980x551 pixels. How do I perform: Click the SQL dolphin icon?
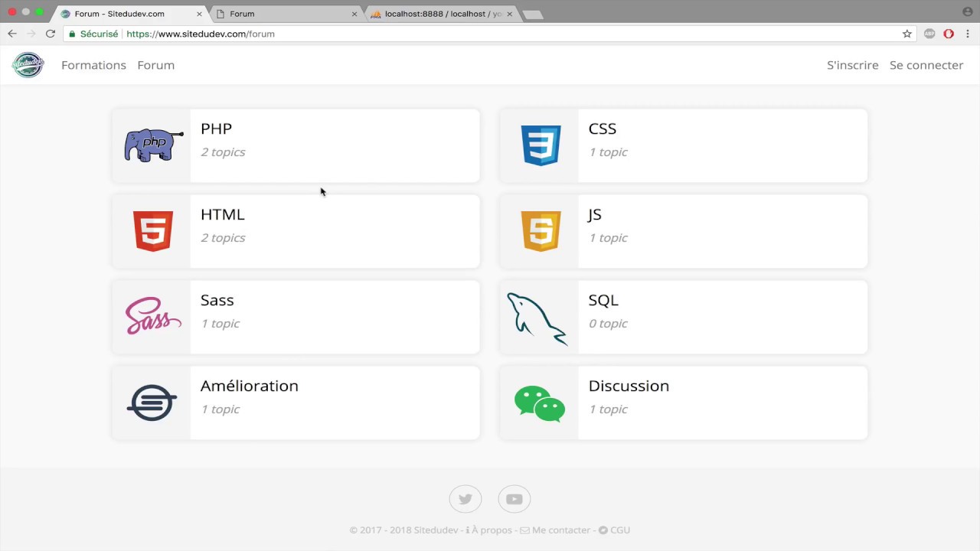coord(537,318)
